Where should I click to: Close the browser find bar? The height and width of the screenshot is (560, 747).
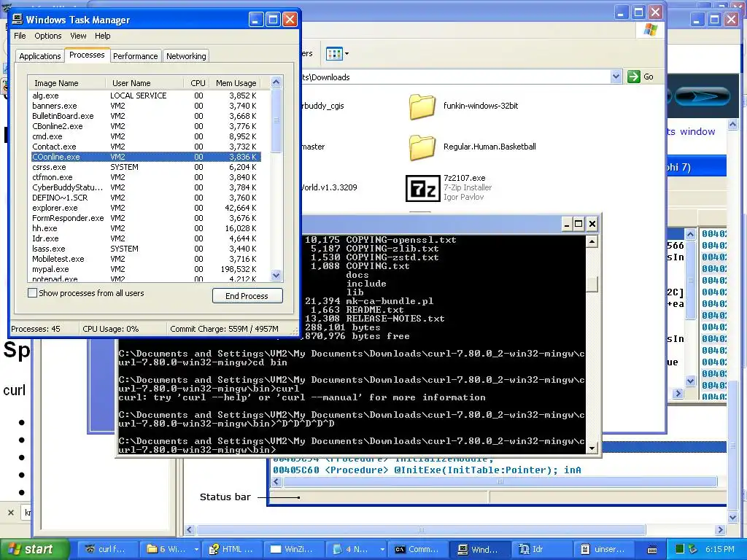[x=11, y=513]
